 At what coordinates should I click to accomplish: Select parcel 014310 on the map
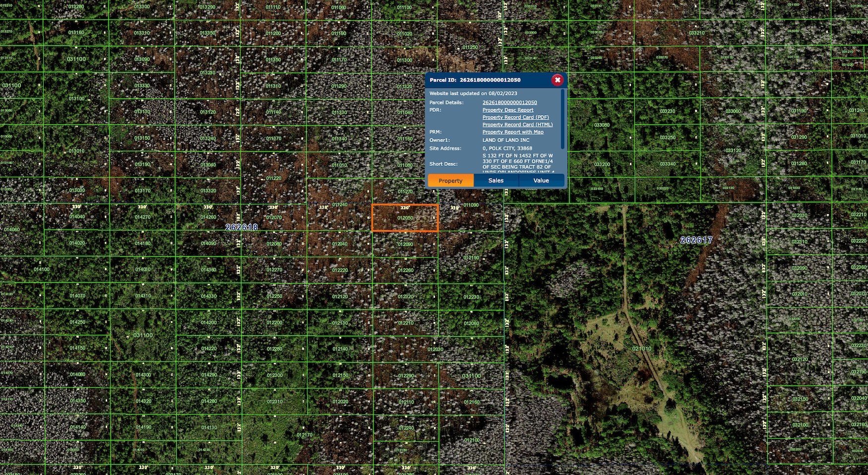click(143, 296)
